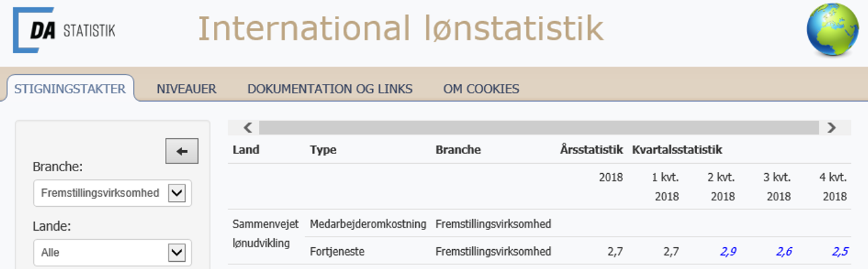Go to Dokumentation og Links tab
This screenshot has height=269, width=868.
330,89
